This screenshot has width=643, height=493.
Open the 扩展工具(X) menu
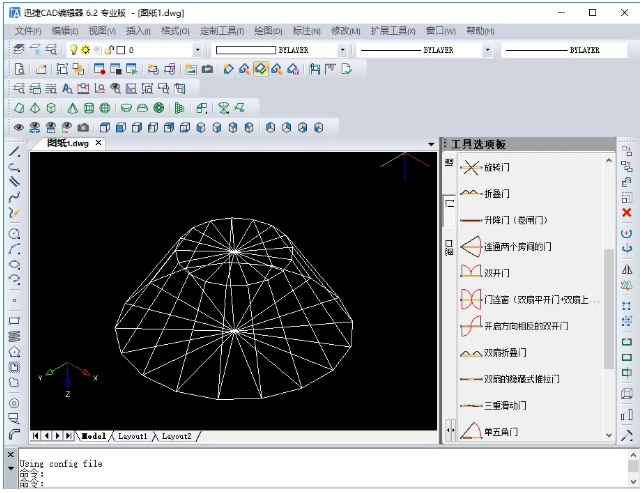pos(393,31)
